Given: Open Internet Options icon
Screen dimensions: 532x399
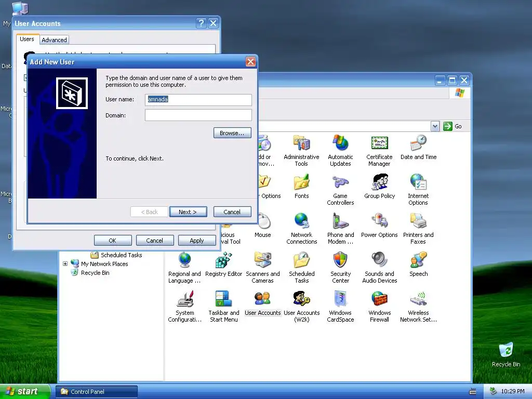Looking at the screenshot, I should (x=418, y=189).
